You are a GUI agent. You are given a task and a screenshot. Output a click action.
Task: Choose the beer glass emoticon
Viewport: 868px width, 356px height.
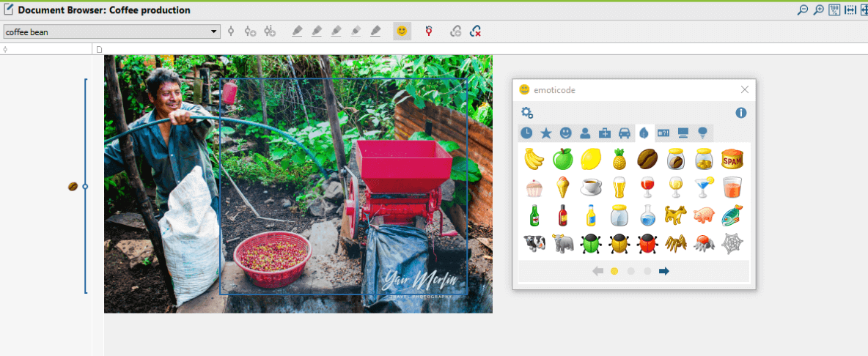click(x=619, y=188)
